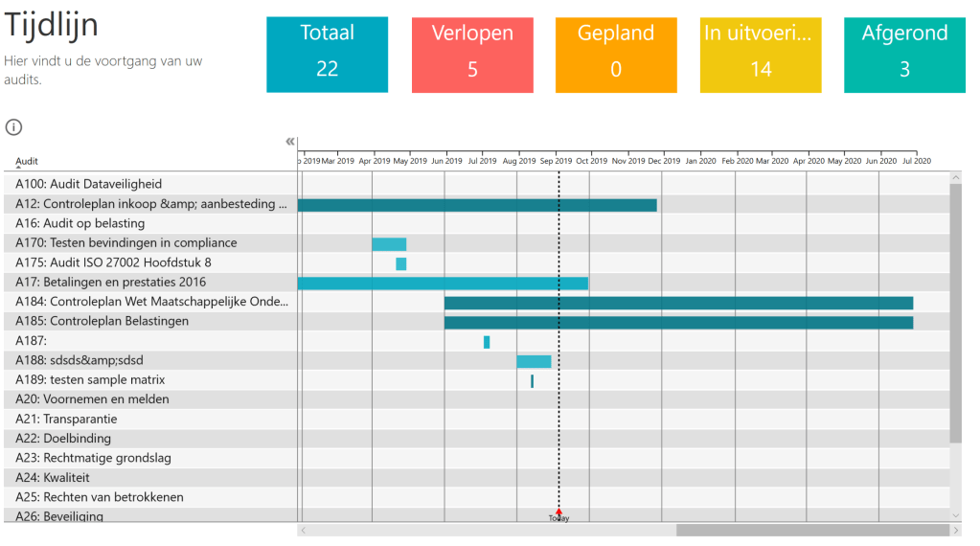Select the A185 Controleplan Belastingen timeline bar
Image resolution: width=980 pixels, height=546 pixels.
click(677, 322)
